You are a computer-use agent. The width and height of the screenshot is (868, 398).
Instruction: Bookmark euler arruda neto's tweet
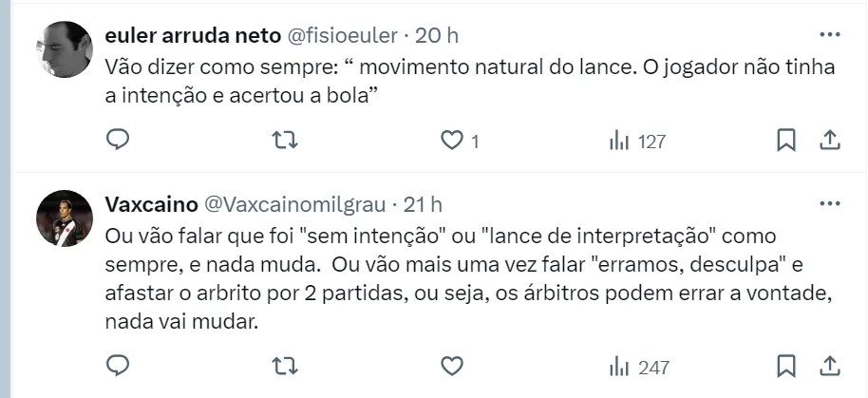pos(786,141)
